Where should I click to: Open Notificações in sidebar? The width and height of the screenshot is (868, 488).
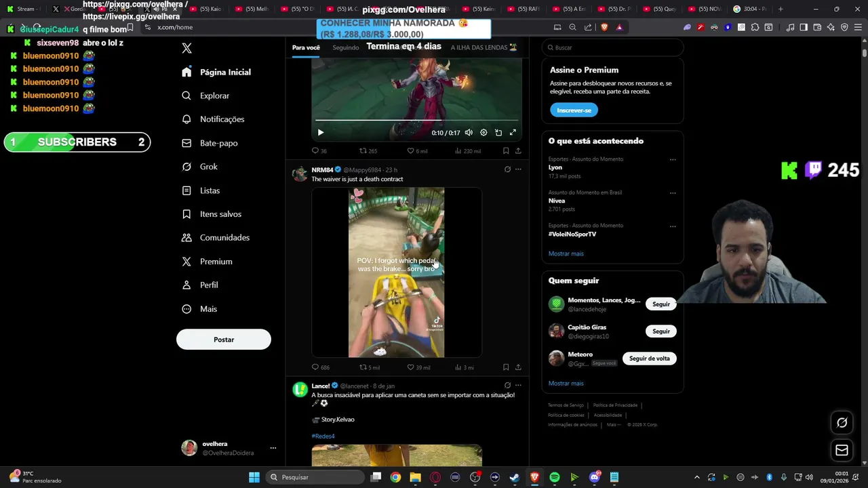(x=213, y=119)
